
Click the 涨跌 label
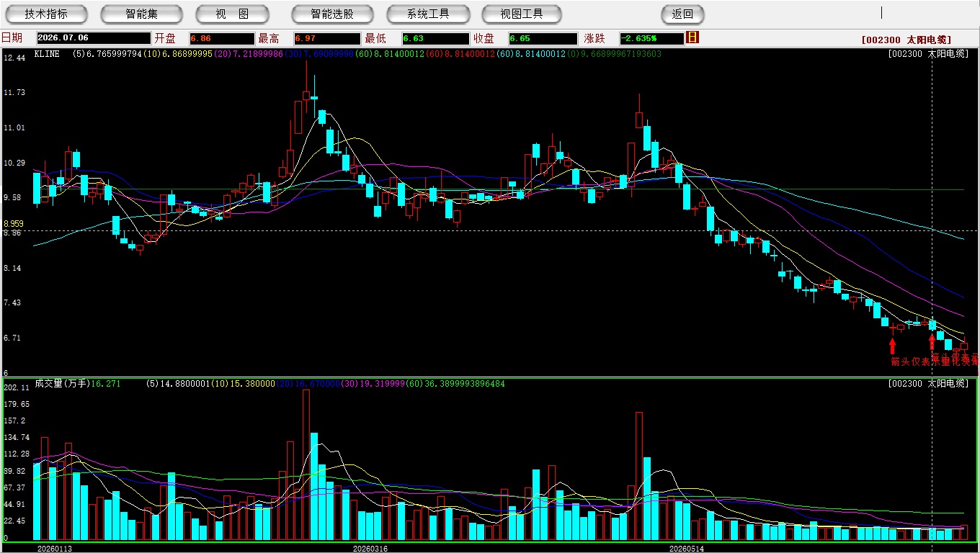tap(594, 38)
